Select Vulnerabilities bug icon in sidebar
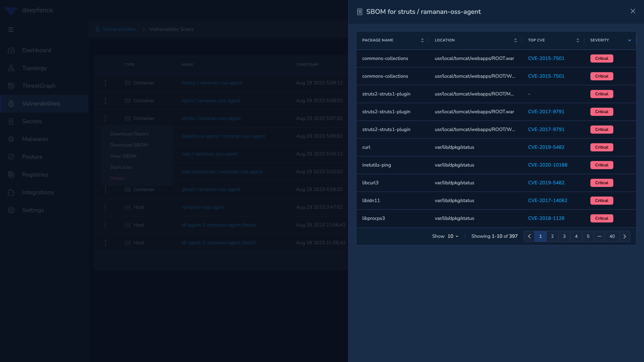Screen dimensions: 644x362 11,103
